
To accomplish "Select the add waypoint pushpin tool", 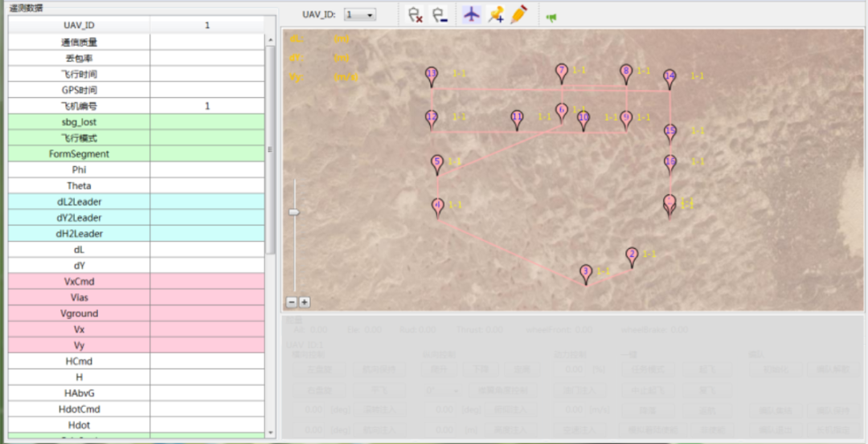I will (x=496, y=14).
